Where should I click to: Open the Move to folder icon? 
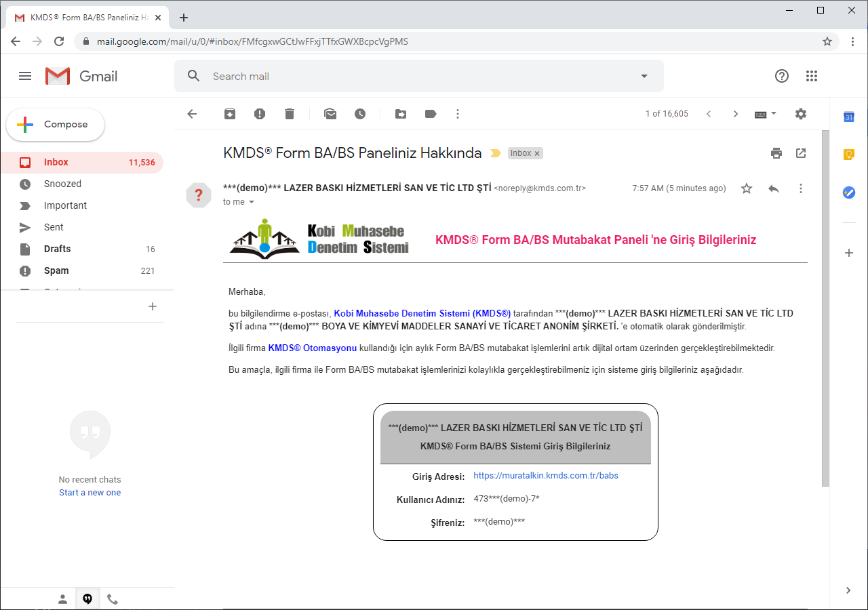coord(401,114)
